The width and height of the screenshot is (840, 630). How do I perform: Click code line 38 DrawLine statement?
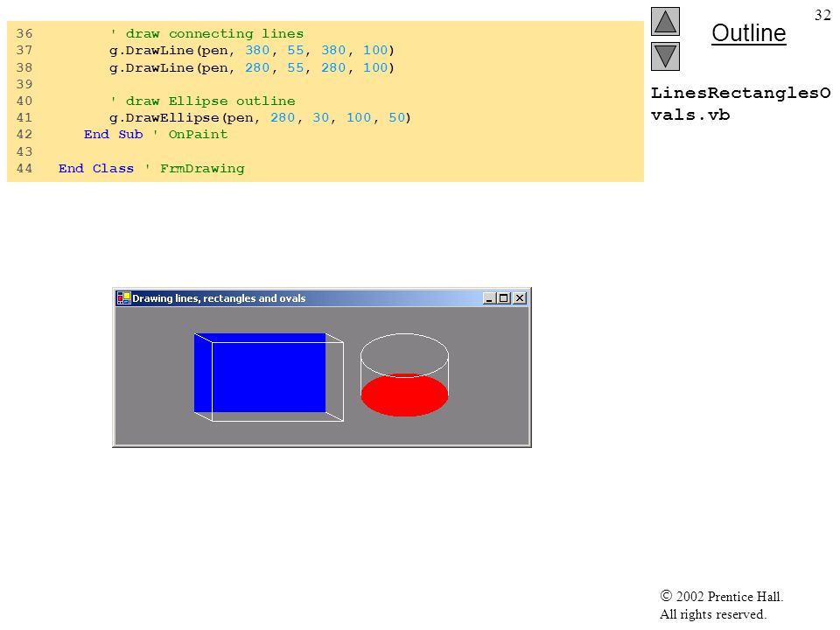coord(252,67)
